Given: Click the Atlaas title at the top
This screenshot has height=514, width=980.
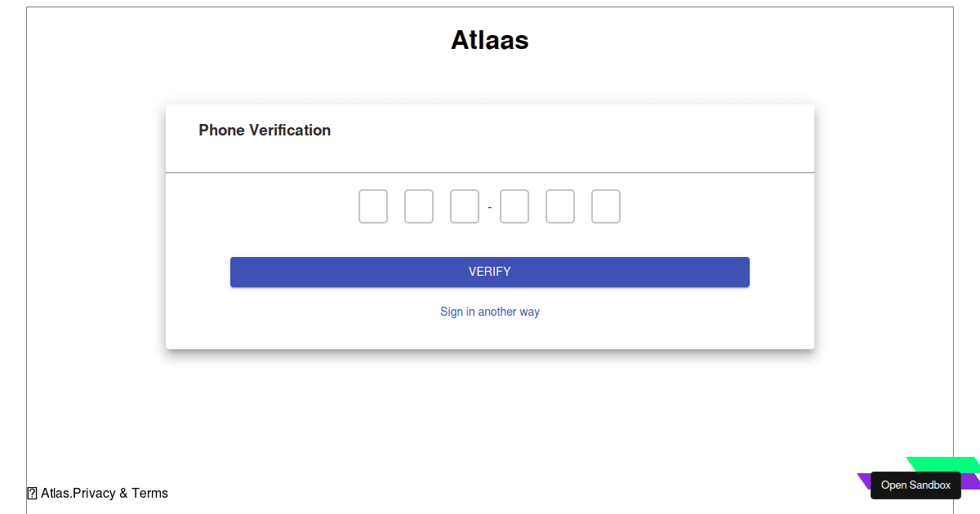Looking at the screenshot, I should click(489, 39).
